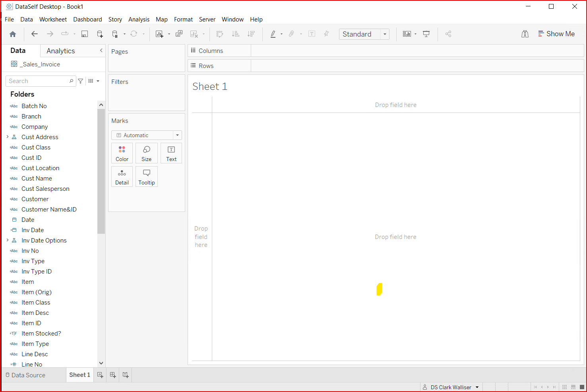Click the Undo back arrow
The width and height of the screenshot is (587, 392).
click(35, 34)
